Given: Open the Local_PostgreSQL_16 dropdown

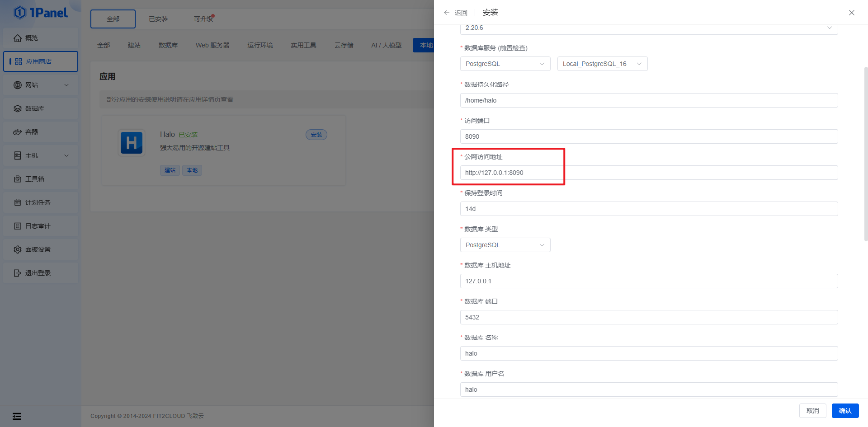Looking at the screenshot, I should click(x=602, y=64).
